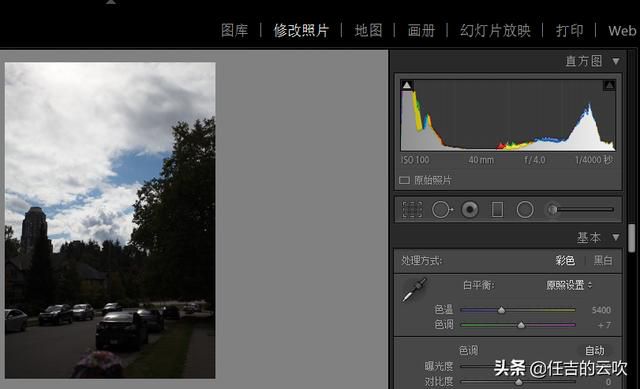Click the 色温 temperature slider handle
Image resolution: width=640 pixels, height=389 pixels.
pyautogui.click(x=501, y=310)
